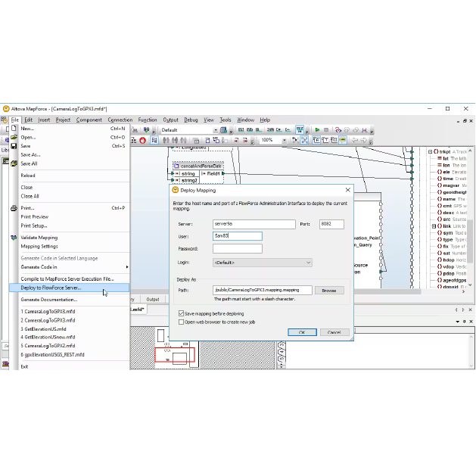Click the schema tree vertical scrollbar thumb
476x473 pixels.
coord(470,241)
